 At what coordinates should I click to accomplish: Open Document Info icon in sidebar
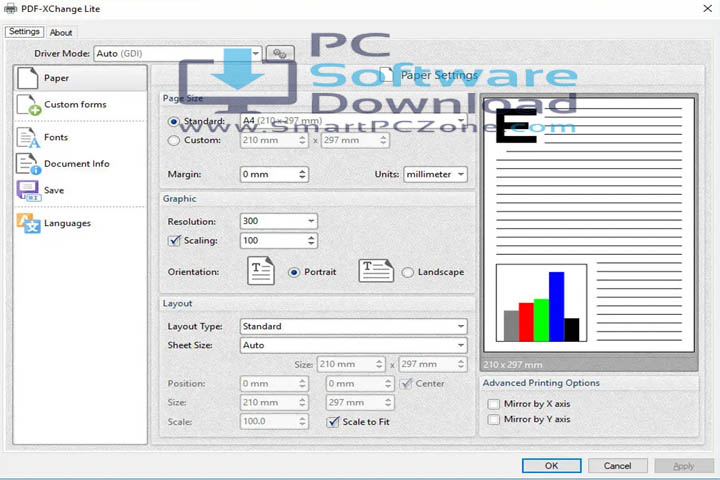click(x=28, y=164)
